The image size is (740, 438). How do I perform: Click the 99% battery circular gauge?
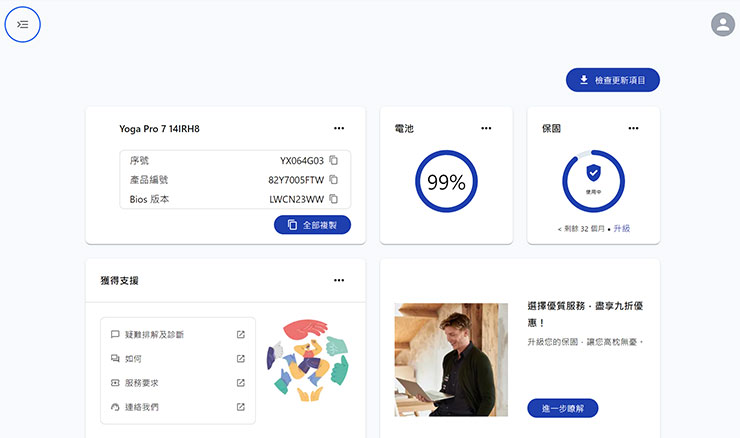coord(446,181)
